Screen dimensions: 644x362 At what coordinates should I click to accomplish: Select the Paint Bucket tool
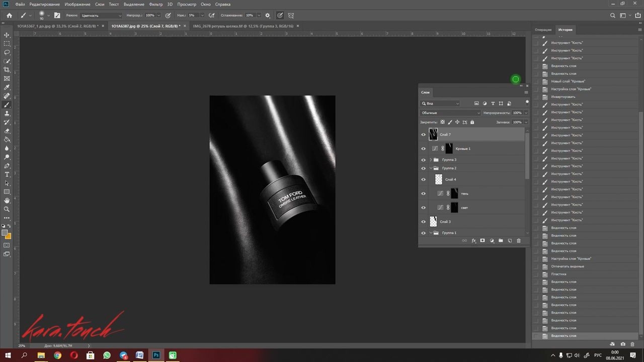[7, 140]
